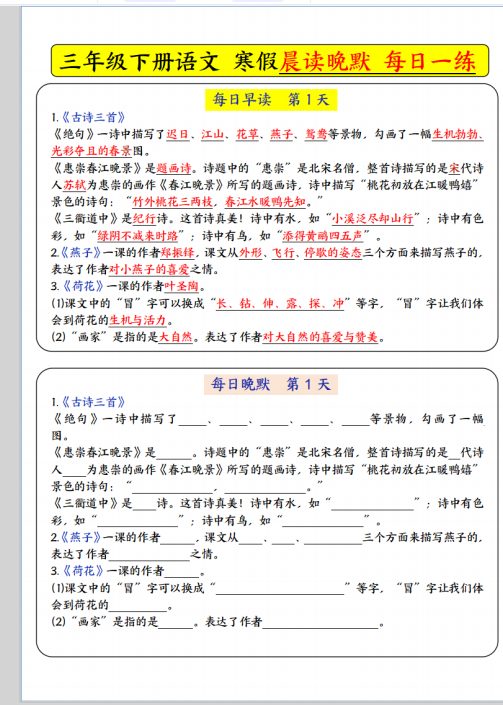Click the red answer '长、钻、伸、露、探、冲'

(x=280, y=303)
